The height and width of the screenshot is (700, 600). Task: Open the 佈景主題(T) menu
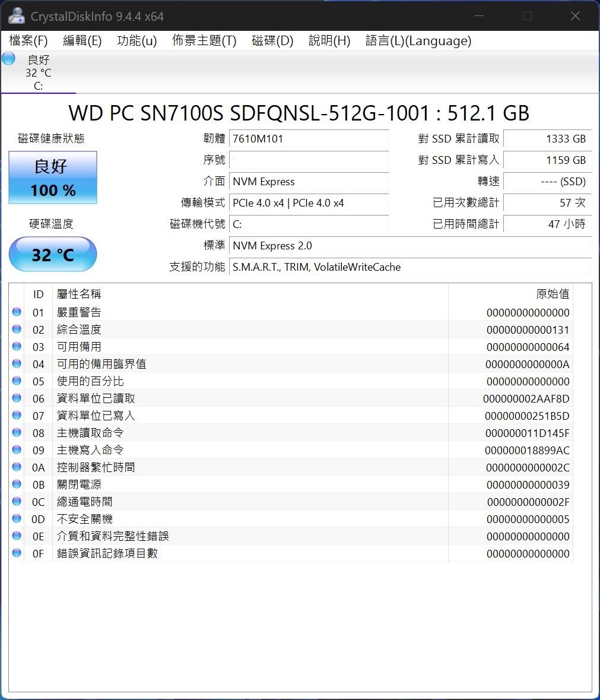click(x=204, y=41)
